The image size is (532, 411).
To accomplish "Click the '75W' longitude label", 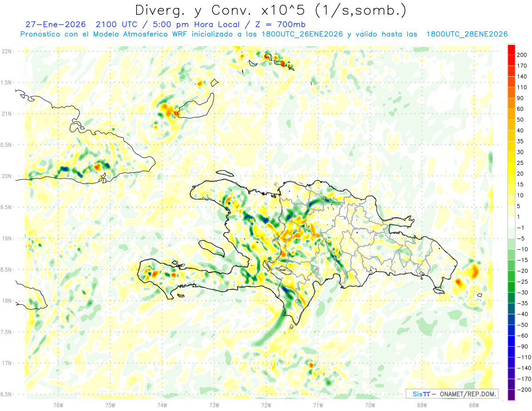I will click(x=110, y=404).
